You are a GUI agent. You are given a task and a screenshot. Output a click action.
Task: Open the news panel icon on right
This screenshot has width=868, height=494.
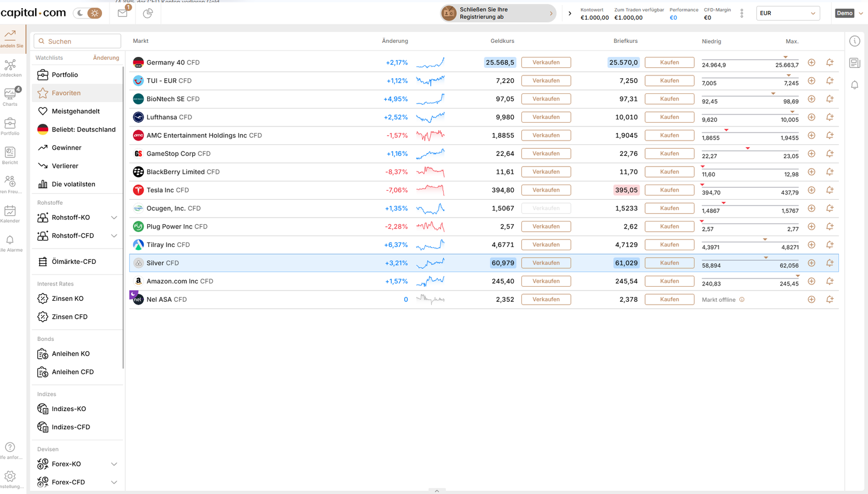click(854, 63)
